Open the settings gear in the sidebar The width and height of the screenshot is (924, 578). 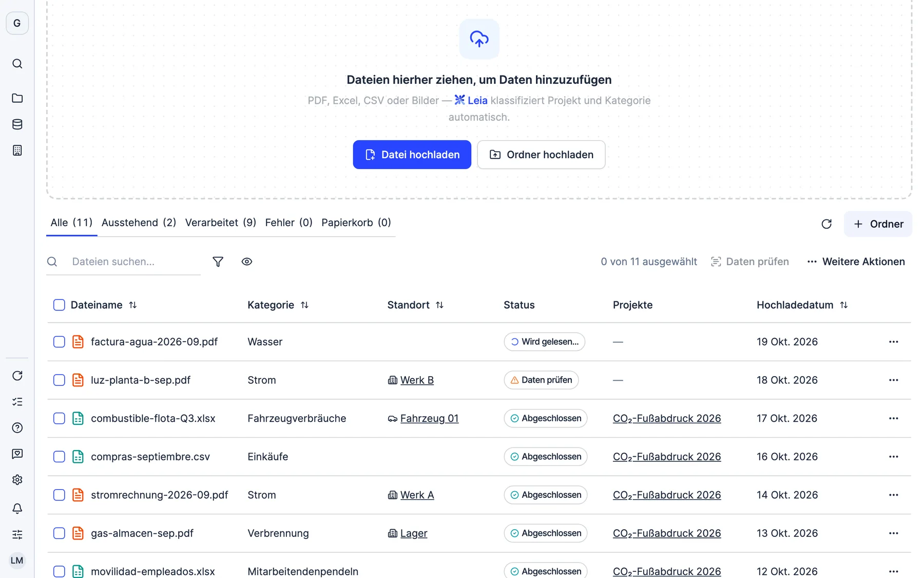click(17, 479)
